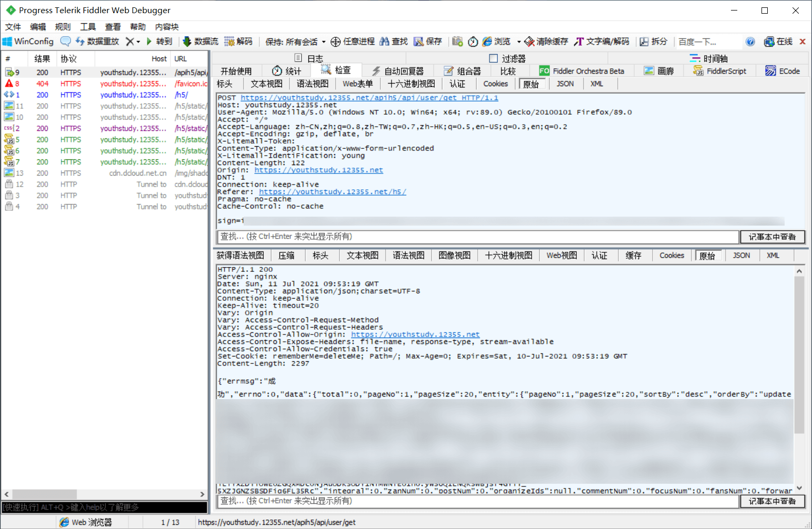Click the camera screenshot icon
The width and height of the screenshot is (812, 529).
tap(457, 41)
